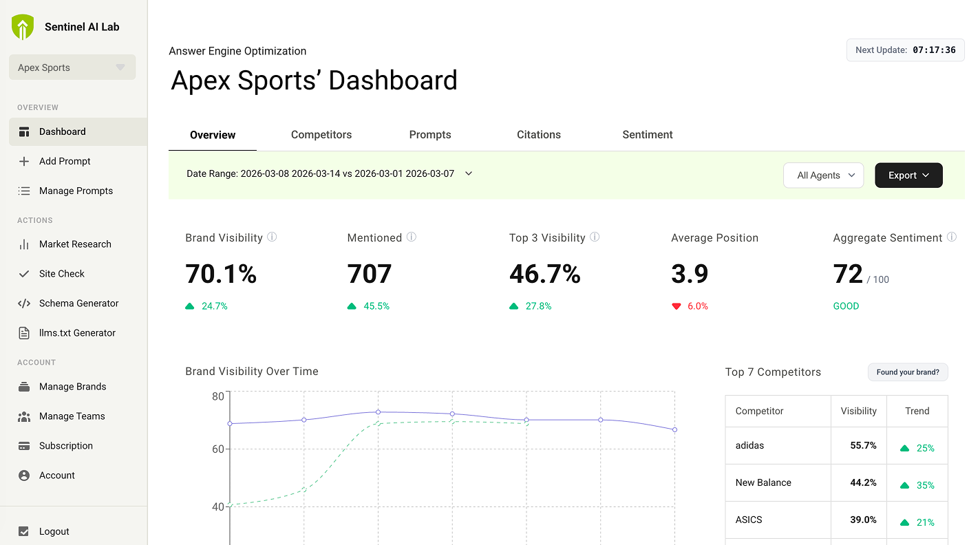
Task: Click the Found your brand? button
Action: coord(908,372)
